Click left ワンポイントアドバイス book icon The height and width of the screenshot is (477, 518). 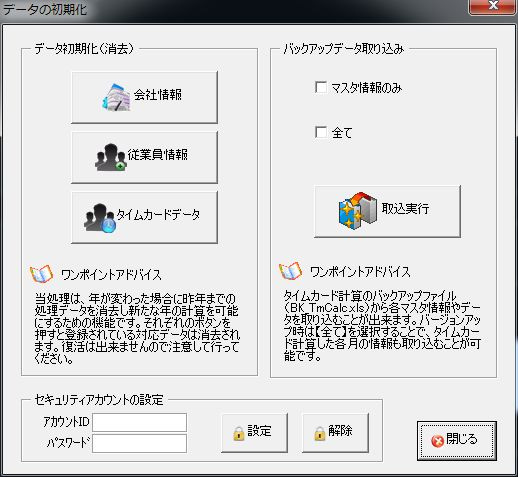click(x=42, y=274)
